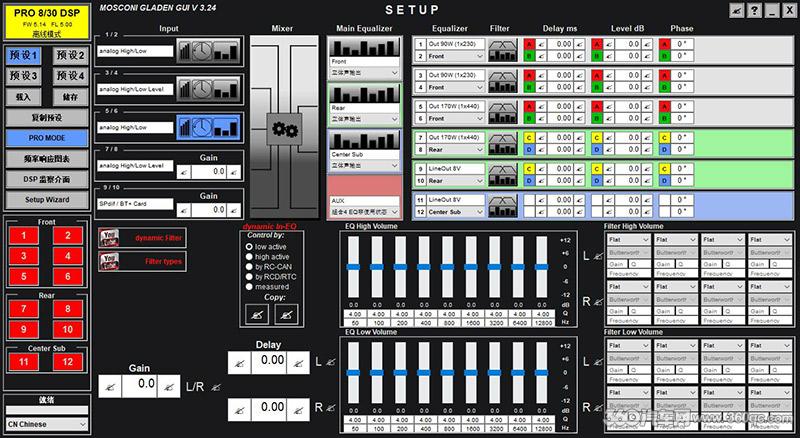Open the Front main equalizer graph thumbnail
The width and height of the screenshot is (800, 438).
click(364, 48)
